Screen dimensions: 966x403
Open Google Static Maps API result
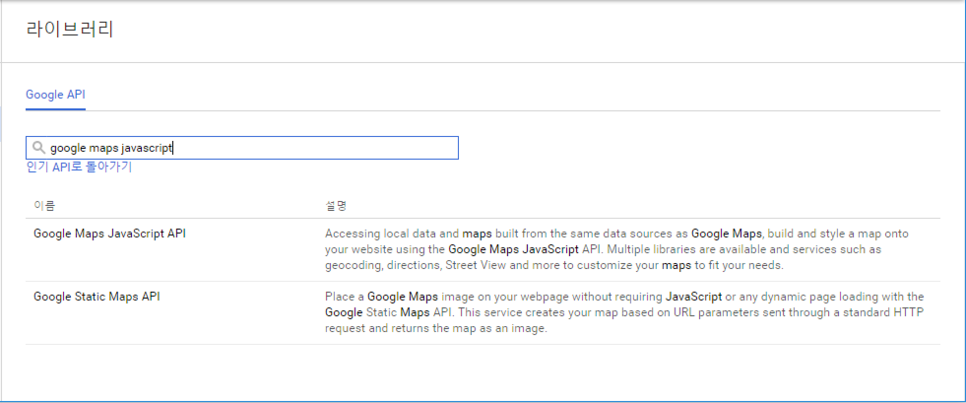click(97, 296)
